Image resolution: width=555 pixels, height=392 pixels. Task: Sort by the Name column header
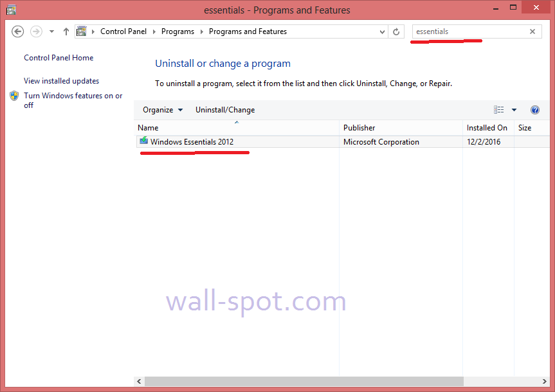point(237,128)
